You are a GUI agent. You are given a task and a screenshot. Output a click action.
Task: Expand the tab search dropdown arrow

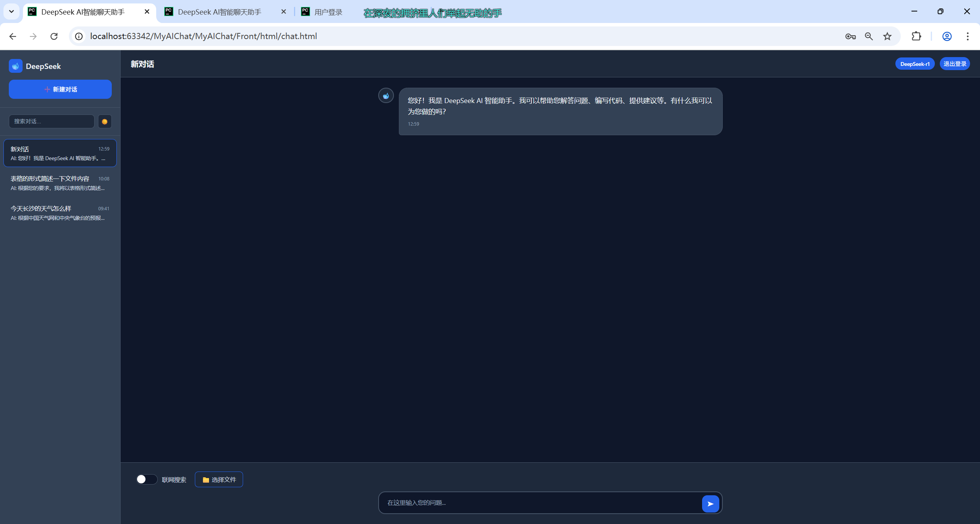(11, 11)
